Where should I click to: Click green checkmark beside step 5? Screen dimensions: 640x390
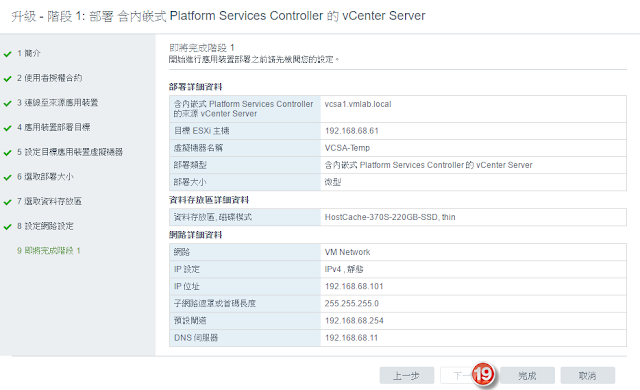pyautogui.click(x=7, y=153)
